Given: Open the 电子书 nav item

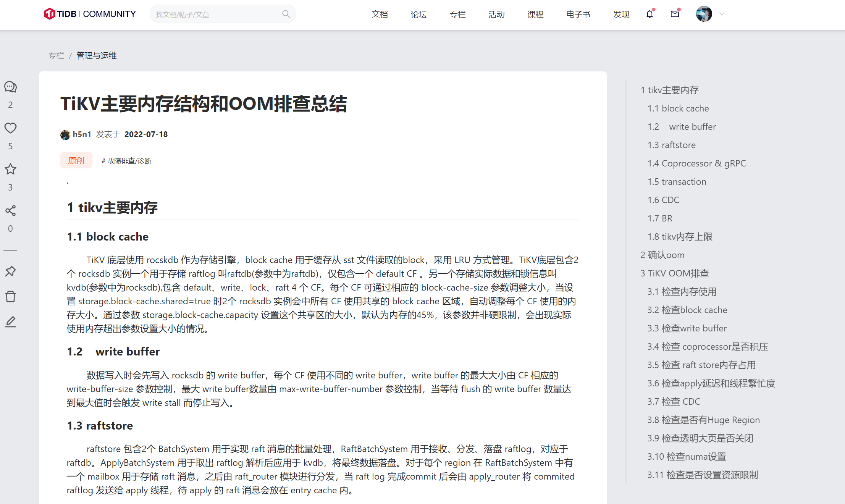Looking at the screenshot, I should pos(578,14).
